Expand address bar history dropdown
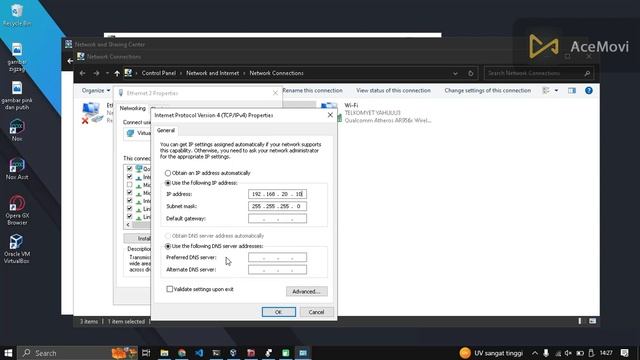 [455, 73]
